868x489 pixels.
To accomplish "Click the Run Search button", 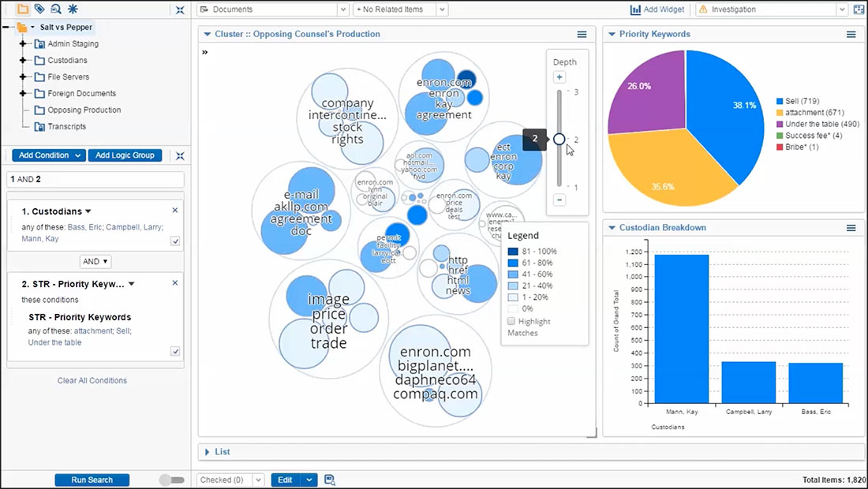I will tap(92, 480).
